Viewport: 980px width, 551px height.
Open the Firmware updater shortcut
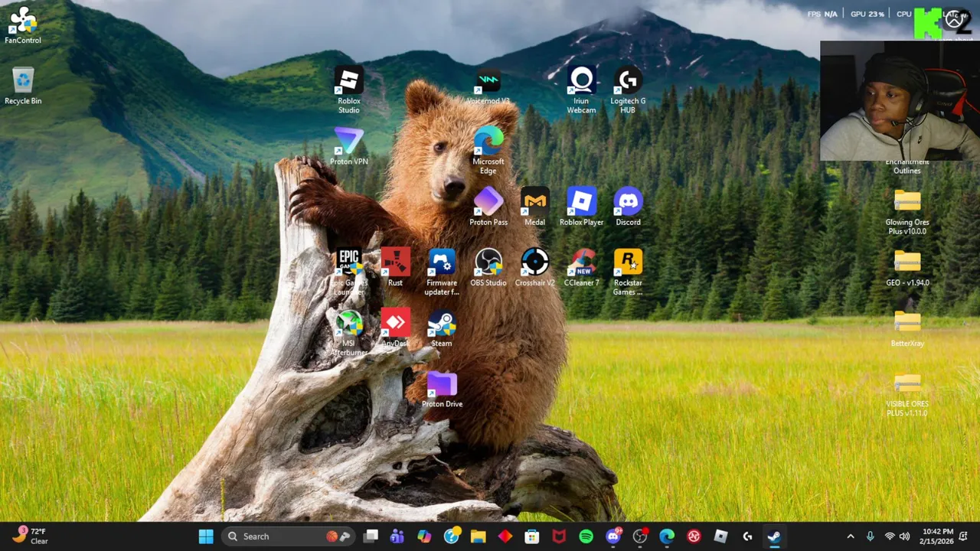442,272
